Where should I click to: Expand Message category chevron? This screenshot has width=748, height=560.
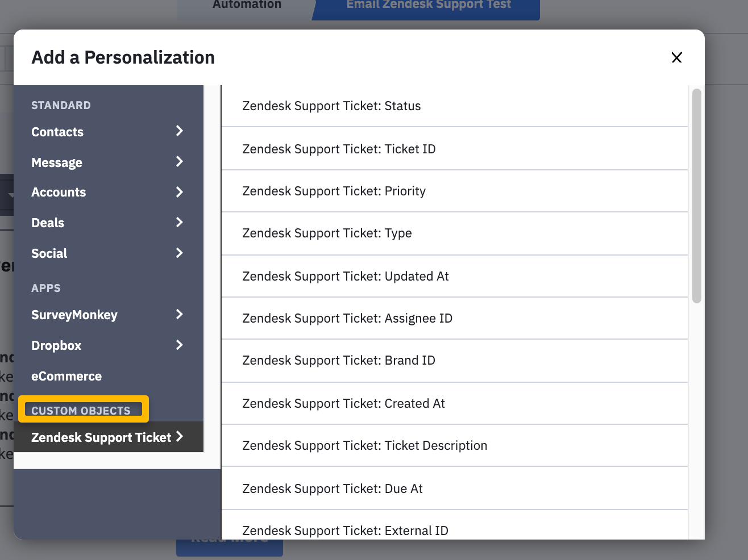point(180,162)
